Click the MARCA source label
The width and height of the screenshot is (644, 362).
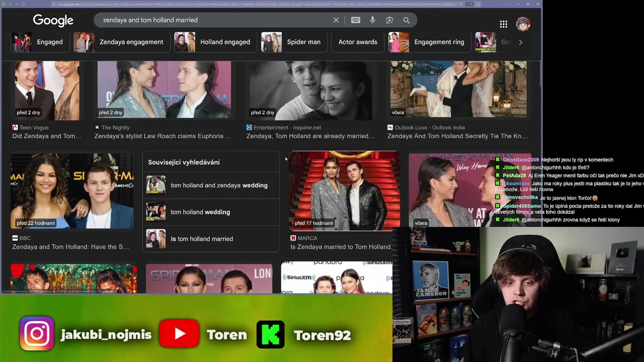point(307,238)
